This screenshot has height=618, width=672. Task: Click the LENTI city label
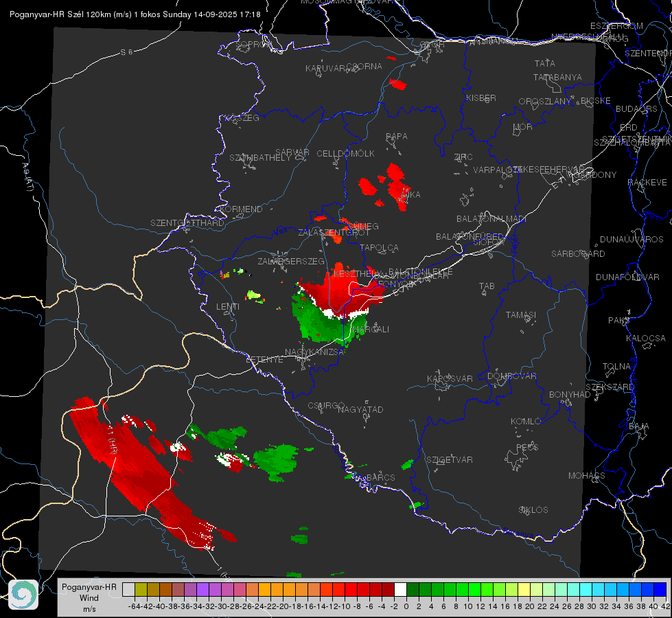228,307
